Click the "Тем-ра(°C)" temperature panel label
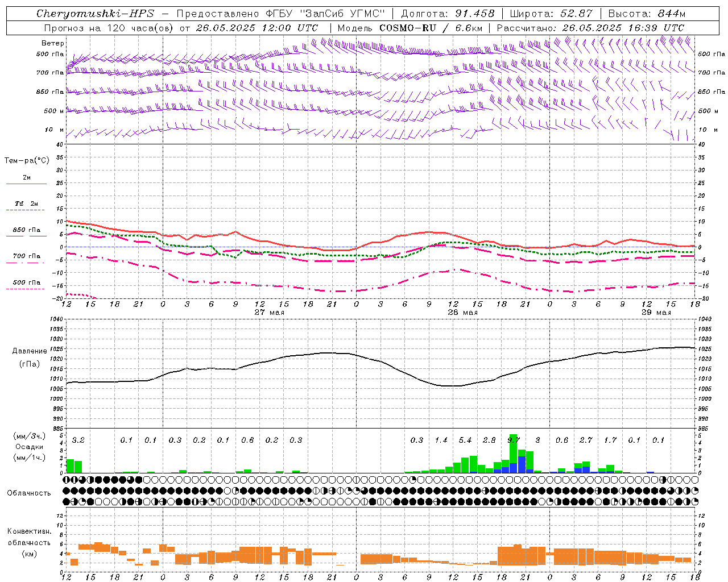Image resolution: width=728 pixels, height=582 pixels. click(27, 161)
